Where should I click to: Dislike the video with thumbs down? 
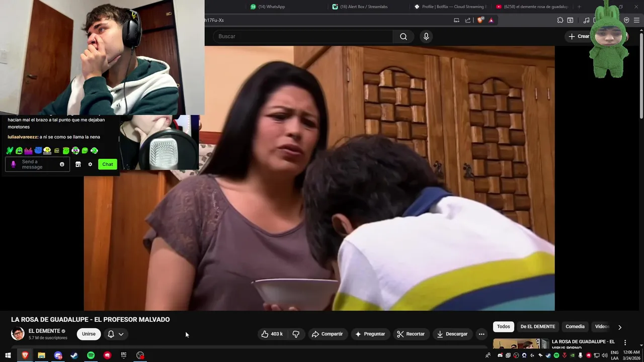point(296,334)
